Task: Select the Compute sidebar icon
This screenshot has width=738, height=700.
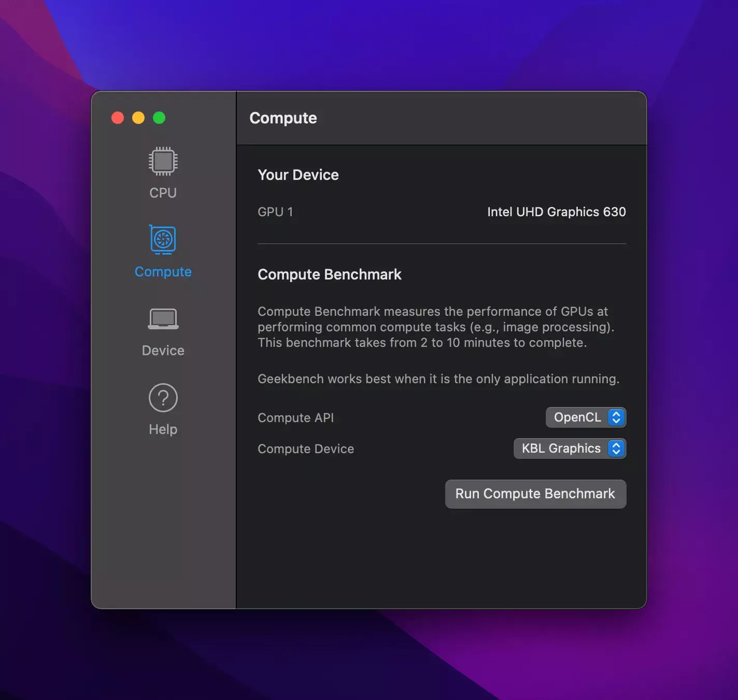Action: pyautogui.click(x=163, y=240)
